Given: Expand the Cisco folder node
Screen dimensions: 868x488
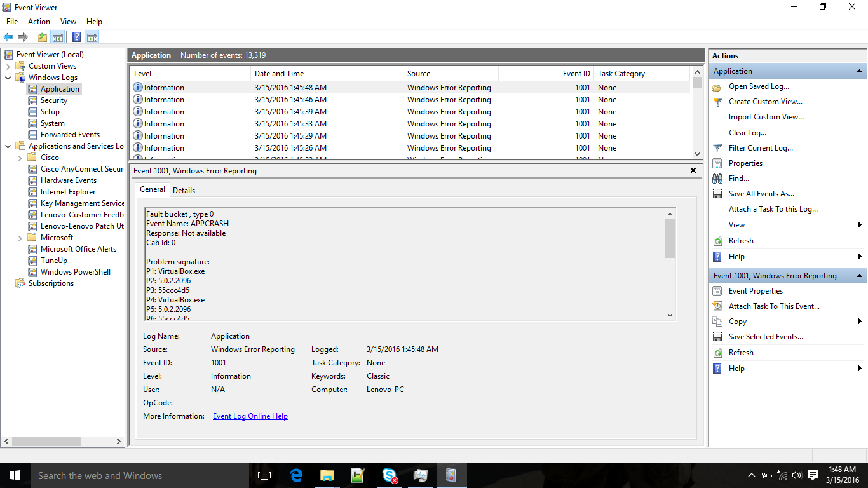Looking at the screenshot, I should [20, 158].
